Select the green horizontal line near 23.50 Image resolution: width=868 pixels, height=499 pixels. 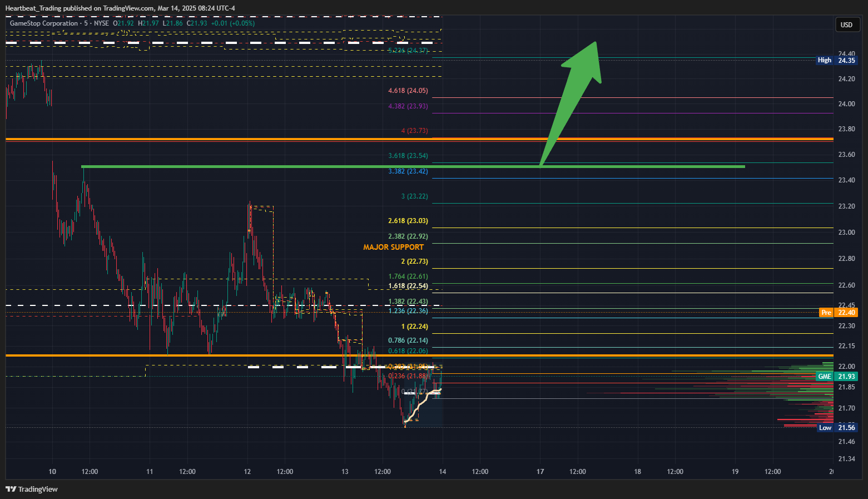point(413,166)
